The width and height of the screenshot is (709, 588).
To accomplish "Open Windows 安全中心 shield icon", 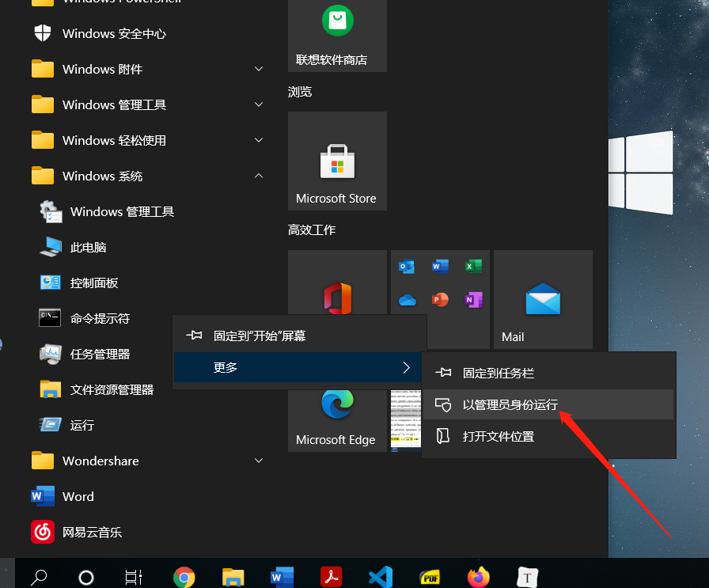I will tap(43, 33).
